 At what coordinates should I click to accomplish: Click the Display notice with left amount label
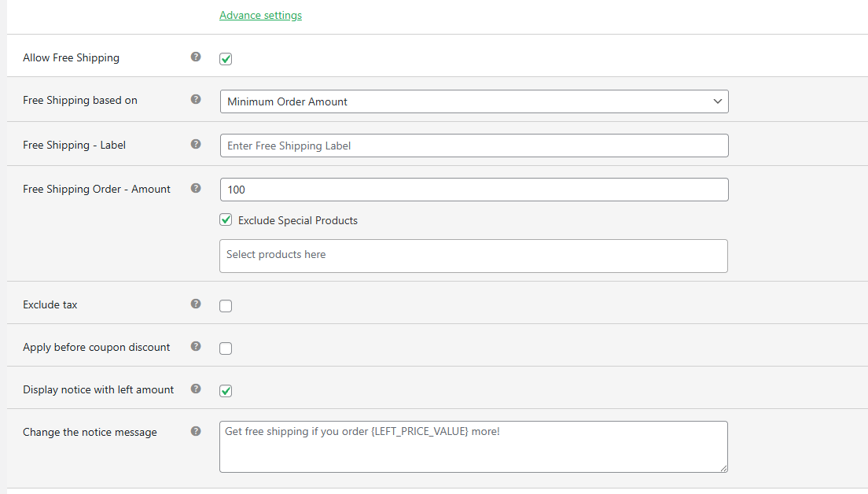[x=98, y=390]
